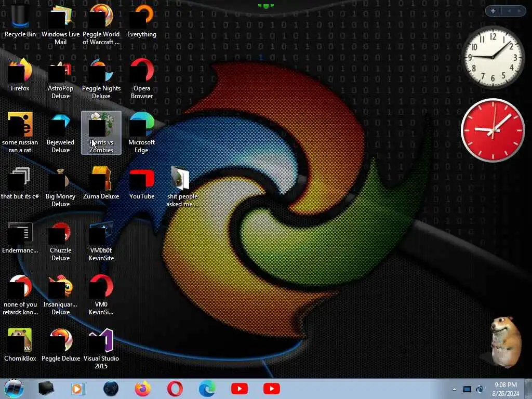Click the hamster desktop gadget
The width and height of the screenshot is (532, 399).
coord(505,342)
